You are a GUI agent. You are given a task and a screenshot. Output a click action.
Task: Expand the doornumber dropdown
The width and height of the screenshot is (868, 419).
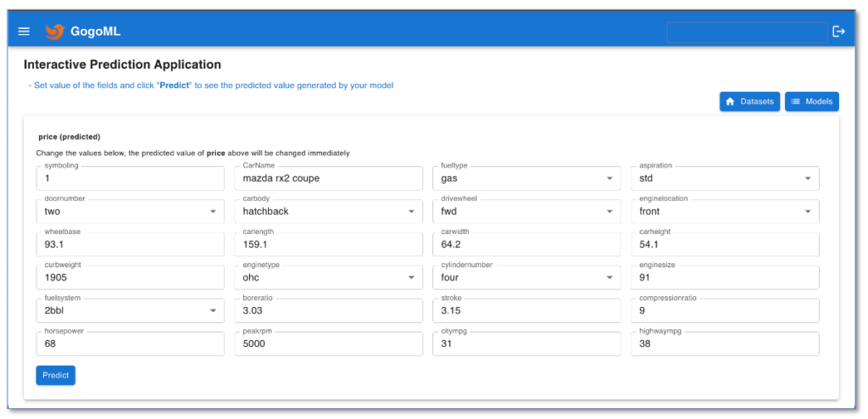[213, 212]
